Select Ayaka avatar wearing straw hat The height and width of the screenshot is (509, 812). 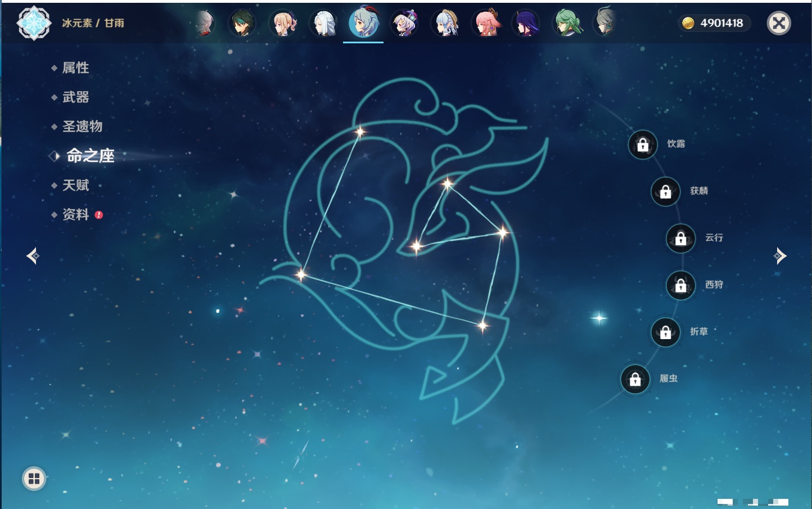coord(445,24)
